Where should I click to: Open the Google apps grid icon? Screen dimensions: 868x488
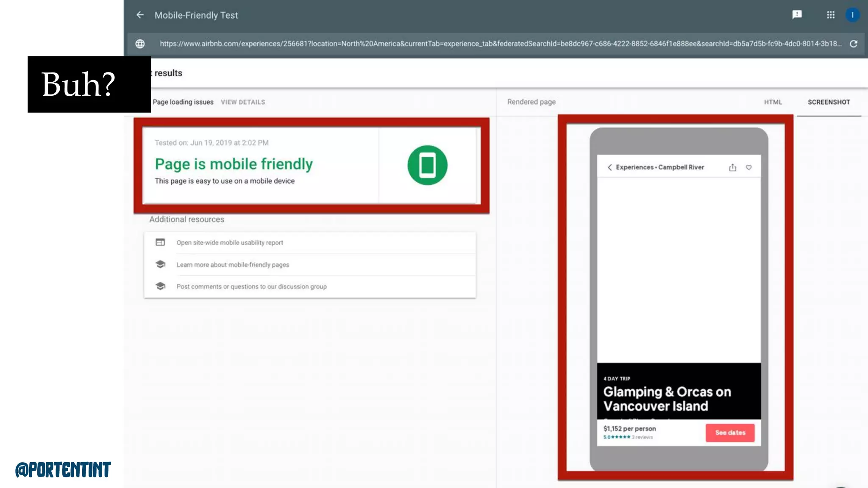pos(831,15)
